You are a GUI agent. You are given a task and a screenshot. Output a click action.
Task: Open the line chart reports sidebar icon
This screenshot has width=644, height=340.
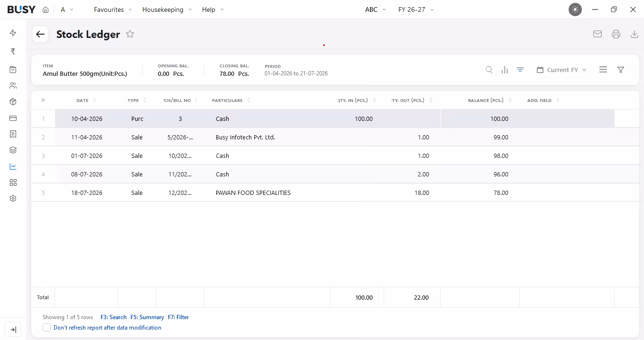click(x=13, y=166)
